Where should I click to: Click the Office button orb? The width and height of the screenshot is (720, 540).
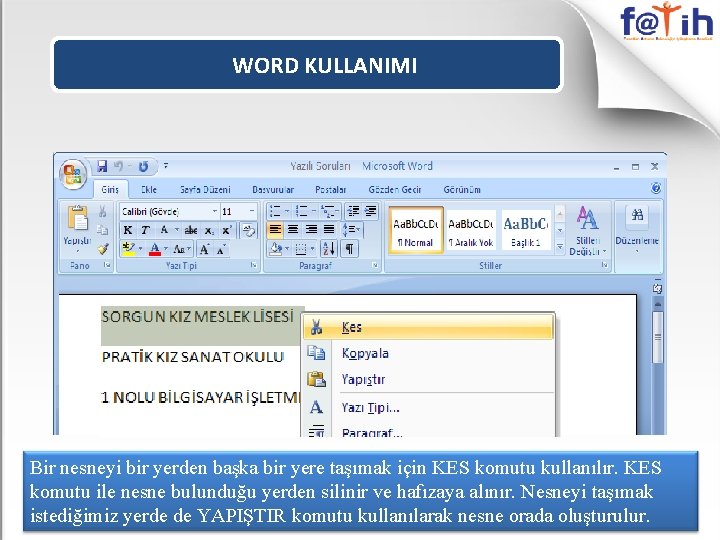(73, 175)
